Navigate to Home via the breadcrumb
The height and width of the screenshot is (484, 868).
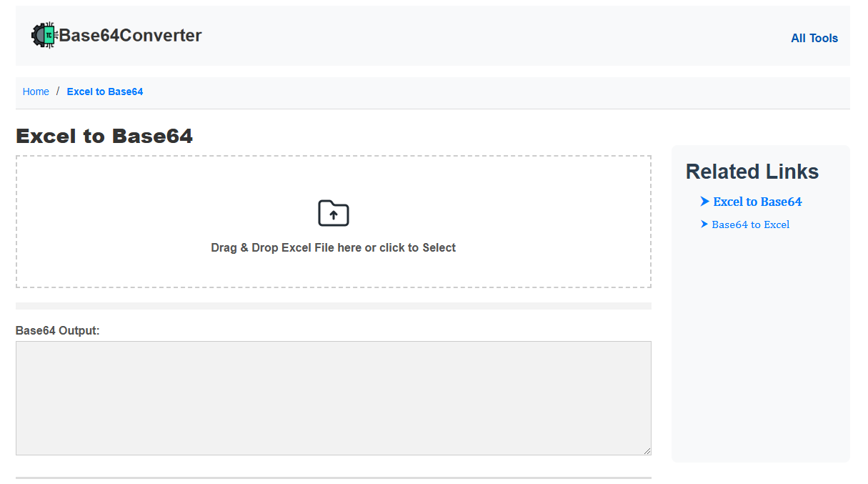click(x=36, y=92)
